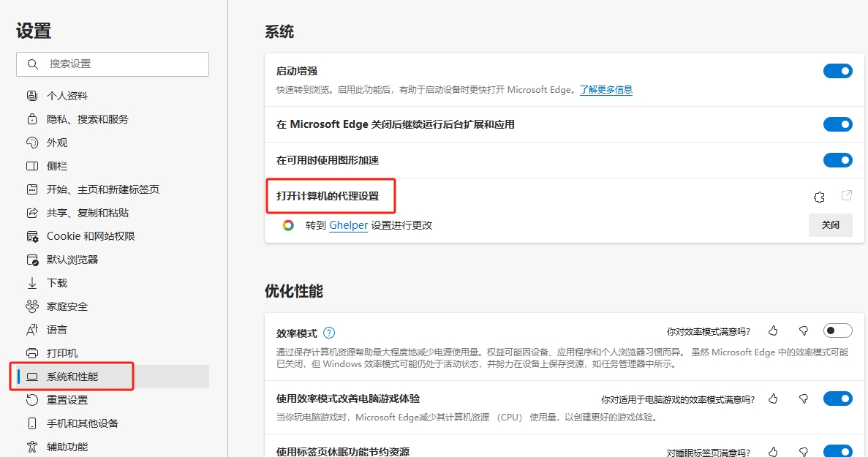Screen dimensions: 868x457
Task: Click the laptop icon beside 系统和性能
Action: point(32,377)
